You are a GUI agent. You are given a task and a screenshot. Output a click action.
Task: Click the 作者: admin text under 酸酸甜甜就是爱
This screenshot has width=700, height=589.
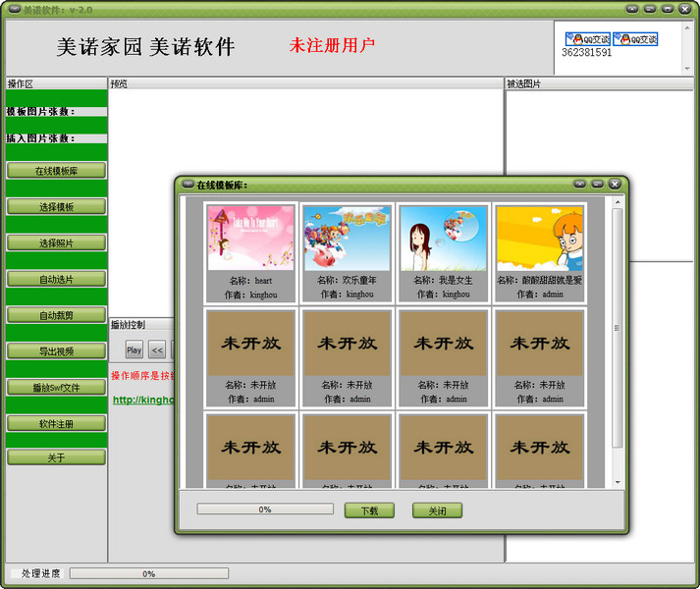click(x=540, y=294)
